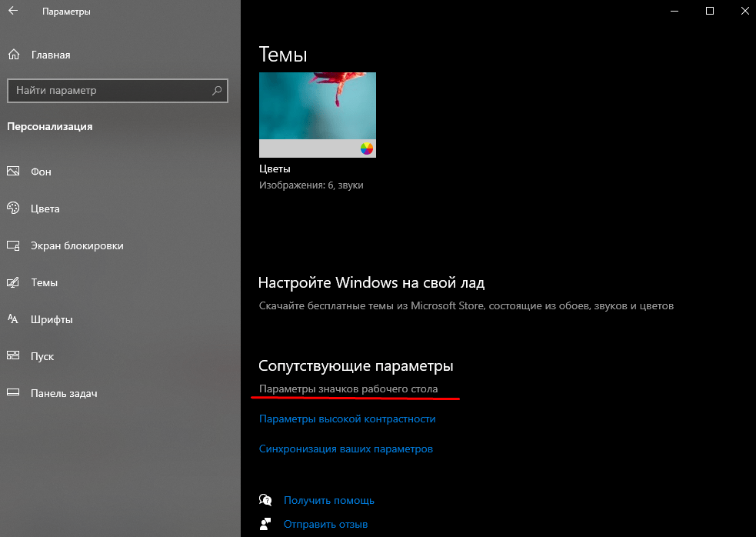Select the Background picture icon

pyautogui.click(x=13, y=172)
